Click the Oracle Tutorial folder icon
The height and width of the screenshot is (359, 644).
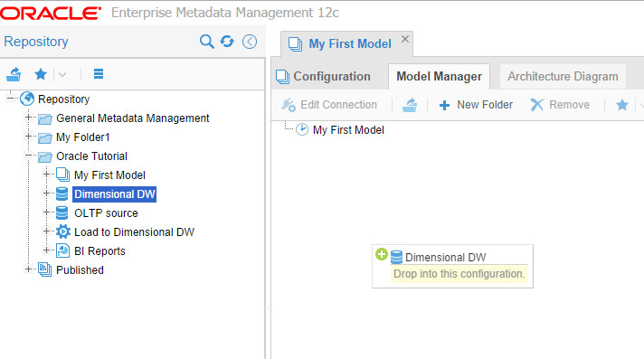[x=45, y=156]
